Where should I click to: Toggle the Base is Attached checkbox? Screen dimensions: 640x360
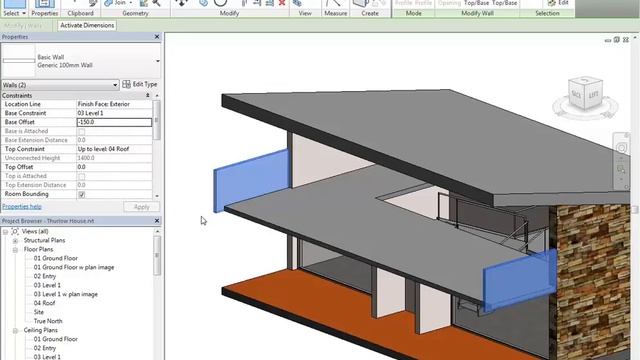pyautogui.click(x=82, y=132)
